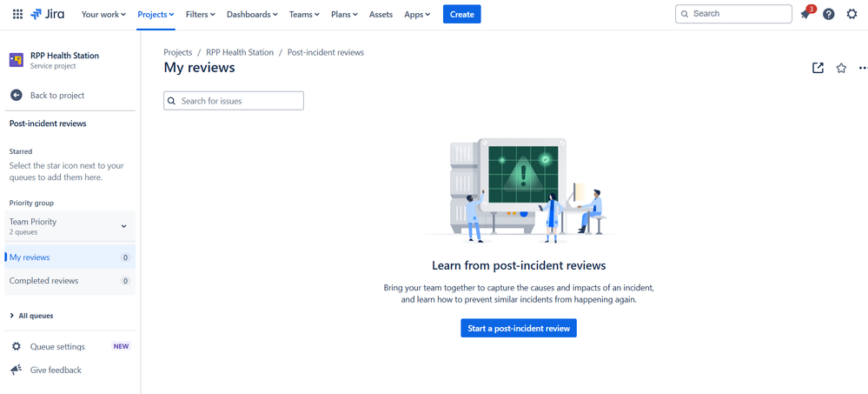Viewport: 868px width, 394px height.
Task: Select the My reviews queue
Action: tap(70, 257)
